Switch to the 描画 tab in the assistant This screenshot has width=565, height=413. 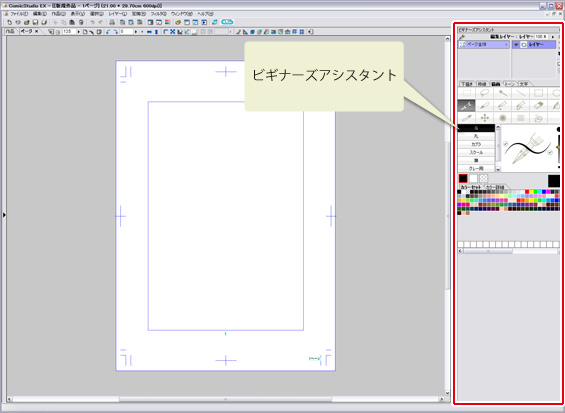pos(495,84)
